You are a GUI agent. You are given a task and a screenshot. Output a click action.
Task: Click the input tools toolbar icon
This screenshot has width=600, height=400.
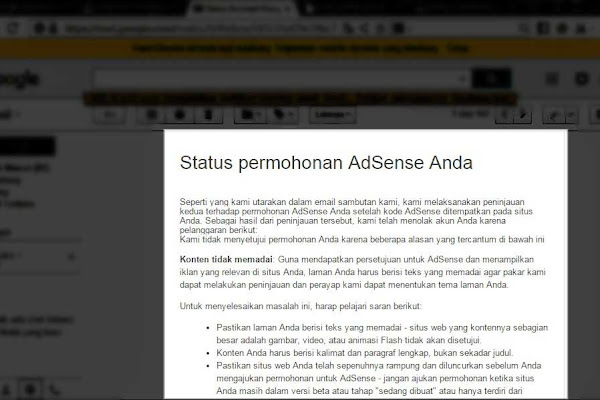(553, 115)
